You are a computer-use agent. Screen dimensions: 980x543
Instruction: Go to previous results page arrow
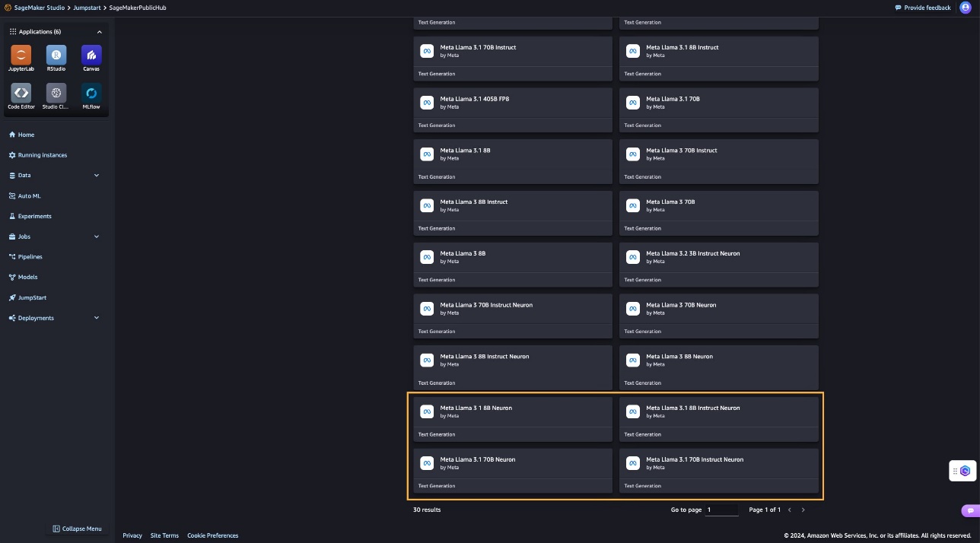[x=790, y=510]
